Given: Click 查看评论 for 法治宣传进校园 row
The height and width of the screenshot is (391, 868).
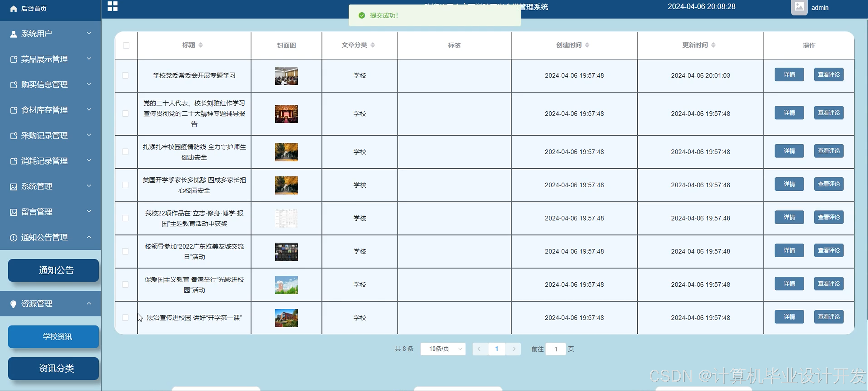Looking at the screenshot, I should [x=829, y=317].
